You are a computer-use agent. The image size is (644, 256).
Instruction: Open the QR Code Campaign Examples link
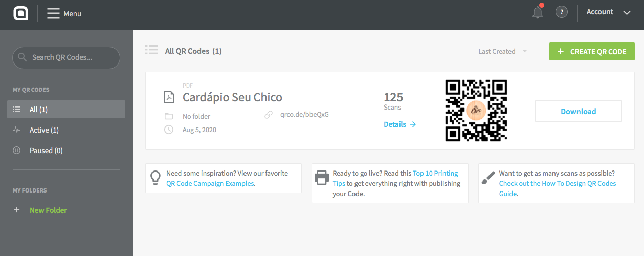[x=210, y=183]
